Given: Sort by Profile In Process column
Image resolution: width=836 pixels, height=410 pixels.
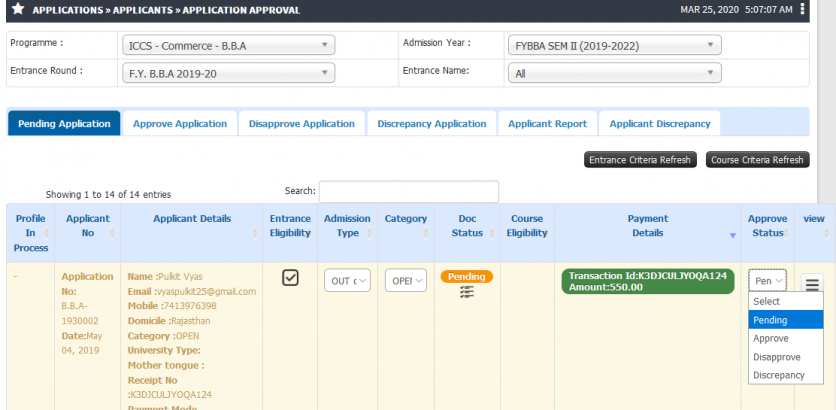Looking at the screenshot, I should (x=30, y=233).
